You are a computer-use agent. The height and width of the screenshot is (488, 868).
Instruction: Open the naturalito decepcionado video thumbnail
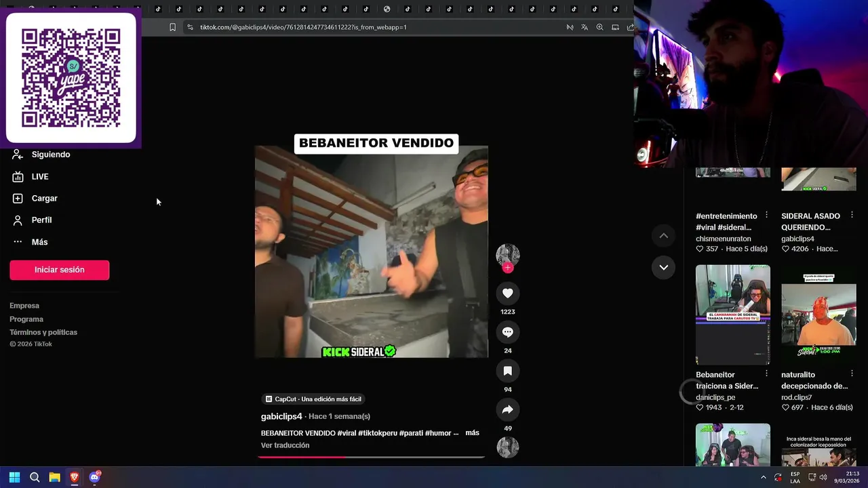[x=818, y=314]
